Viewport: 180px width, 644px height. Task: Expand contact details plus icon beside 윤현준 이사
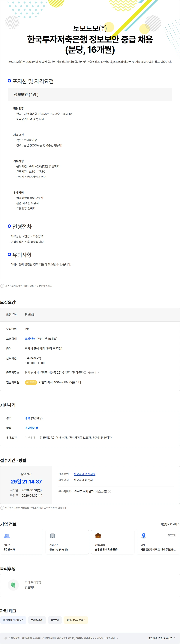tap(109, 491)
